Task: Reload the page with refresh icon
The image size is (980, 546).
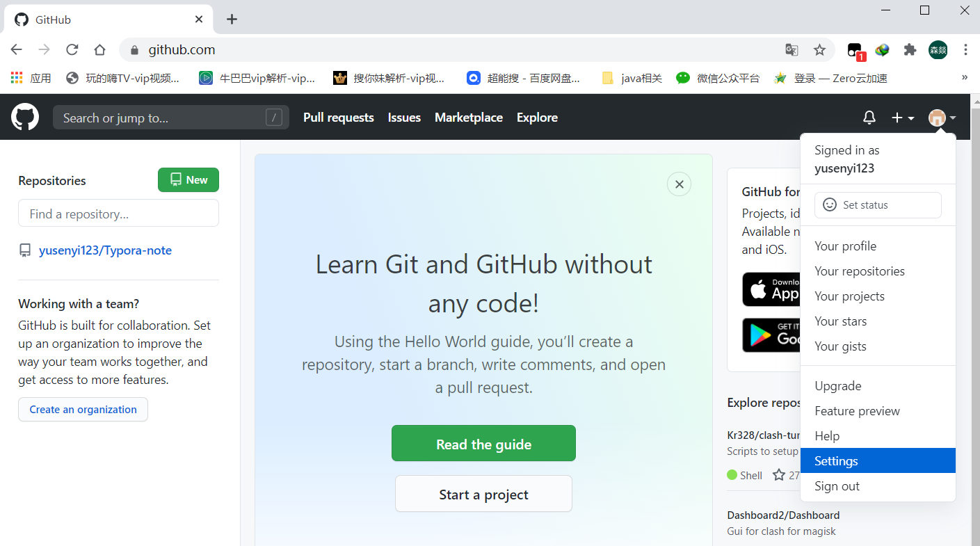Action: pos(72,49)
